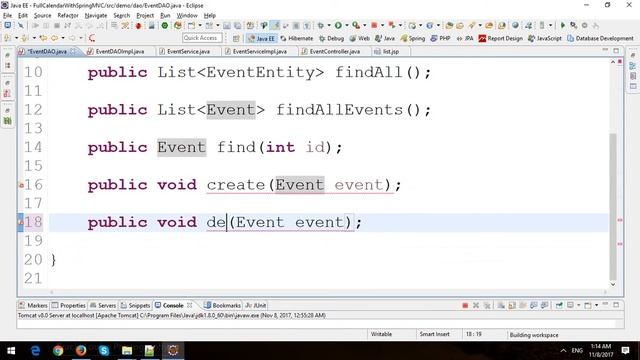Open the Window menu
640x360 pixels.
click(x=187, y=16)
